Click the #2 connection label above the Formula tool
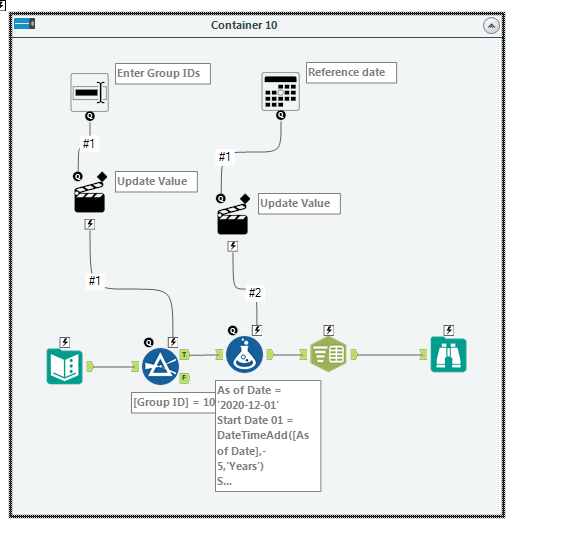 click(x=255, y=293)
